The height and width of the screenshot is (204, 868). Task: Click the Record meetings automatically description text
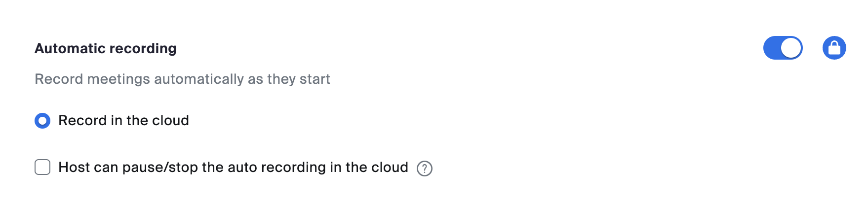tap(182, 79)
